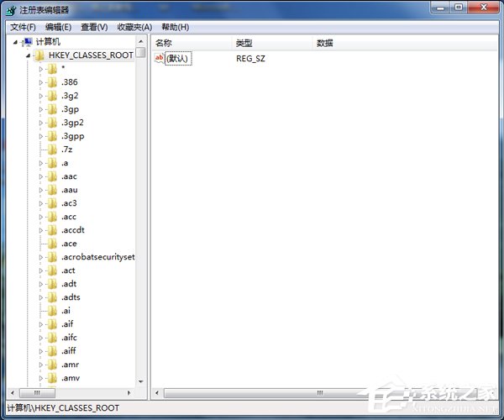504x420 pixels.
Task: Click the ab string value icon of (默认)
Action: click(x=160, y=59)
